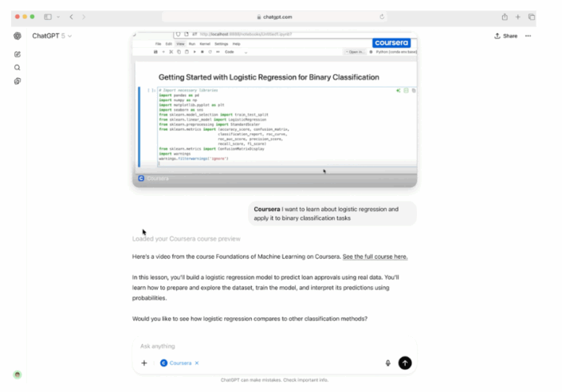Expand the Code cell type dropdown
The image size is (562, 392).
pyautogui.click(x=236, y=52)
